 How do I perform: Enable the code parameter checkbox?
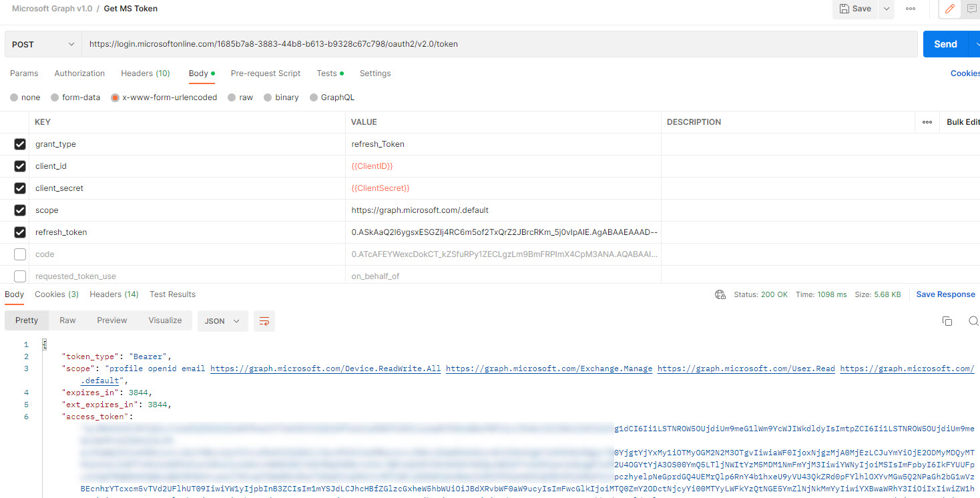click(20, 254)
